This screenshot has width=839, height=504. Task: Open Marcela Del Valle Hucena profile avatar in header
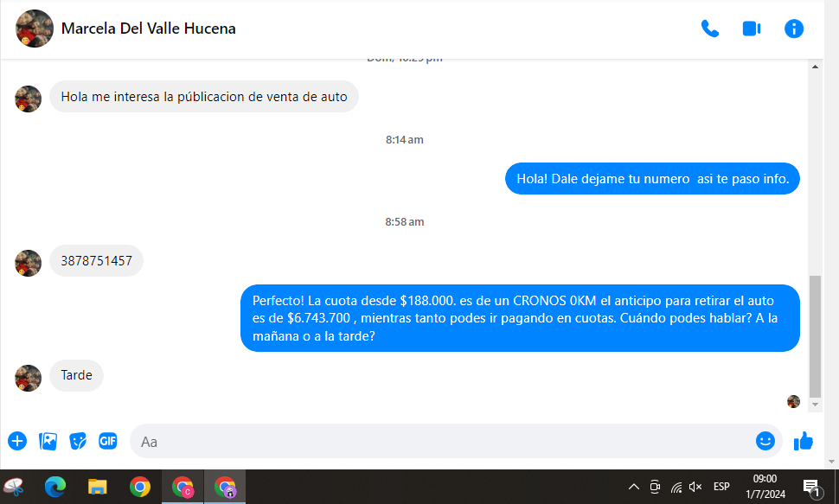(x=35, y=29)
